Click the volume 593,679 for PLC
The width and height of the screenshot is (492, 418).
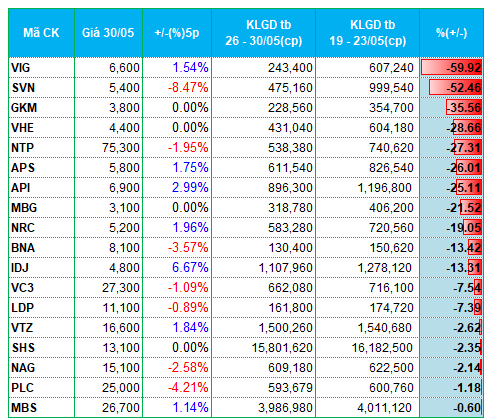coord(290,388)
